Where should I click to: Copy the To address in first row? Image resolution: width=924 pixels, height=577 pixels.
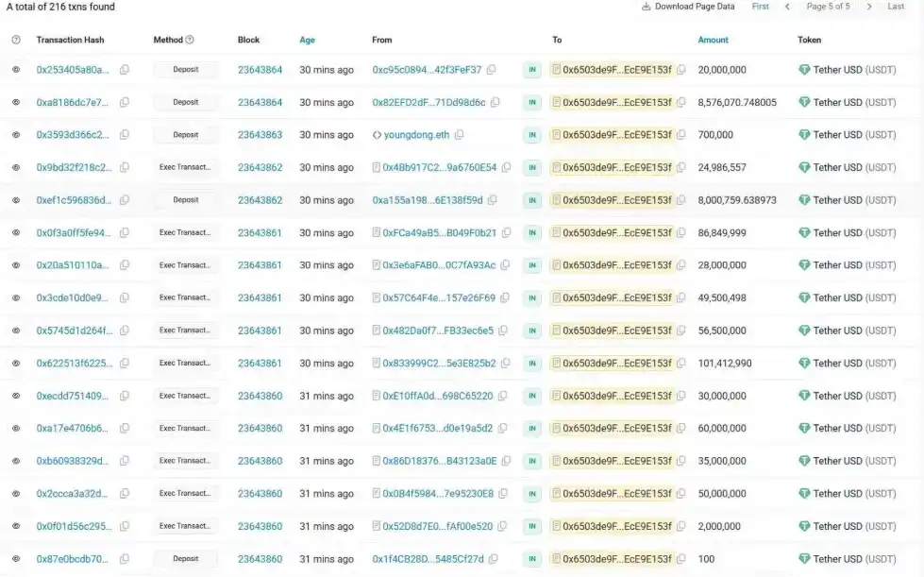[x=680, y=70]
